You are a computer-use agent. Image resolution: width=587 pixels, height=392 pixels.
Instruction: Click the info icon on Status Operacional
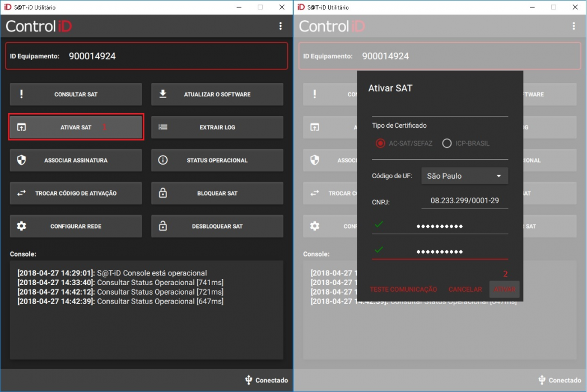click(x=163, y=160)
